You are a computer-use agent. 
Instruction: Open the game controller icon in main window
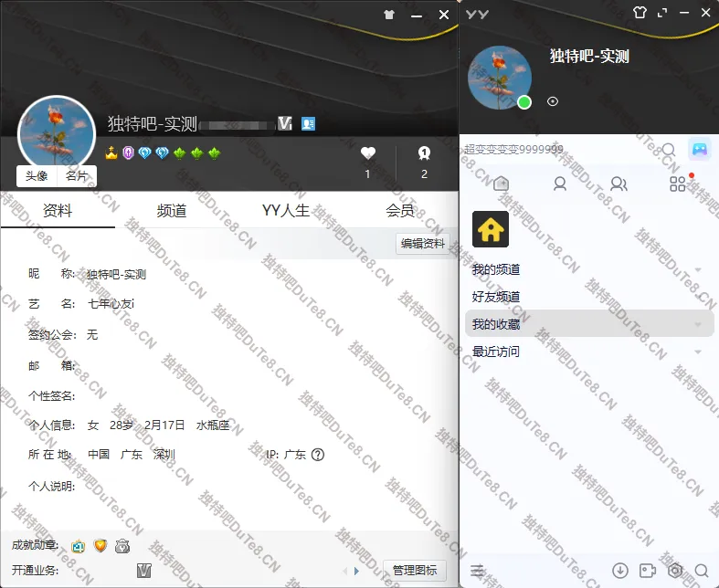(x=699, y=150)
